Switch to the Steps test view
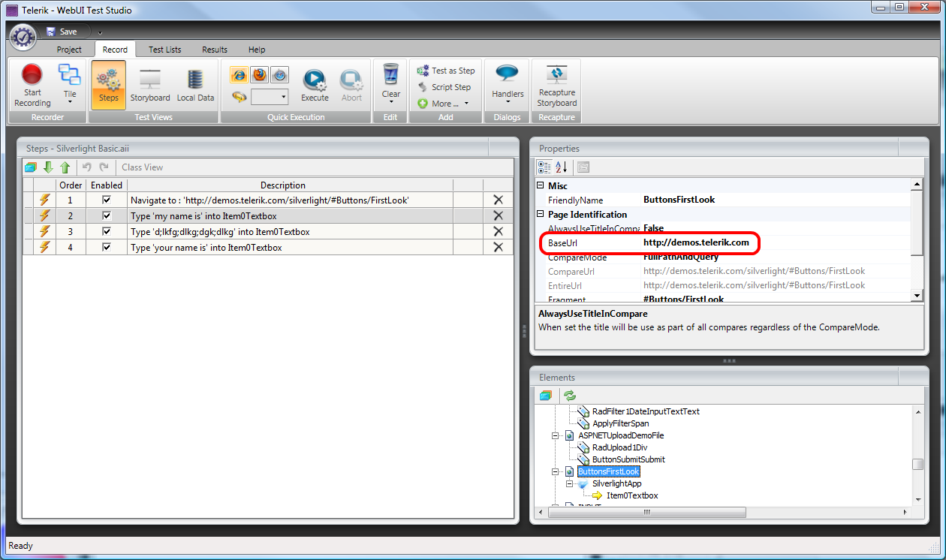This screenshot has height=560, width=946. point(108,86)
